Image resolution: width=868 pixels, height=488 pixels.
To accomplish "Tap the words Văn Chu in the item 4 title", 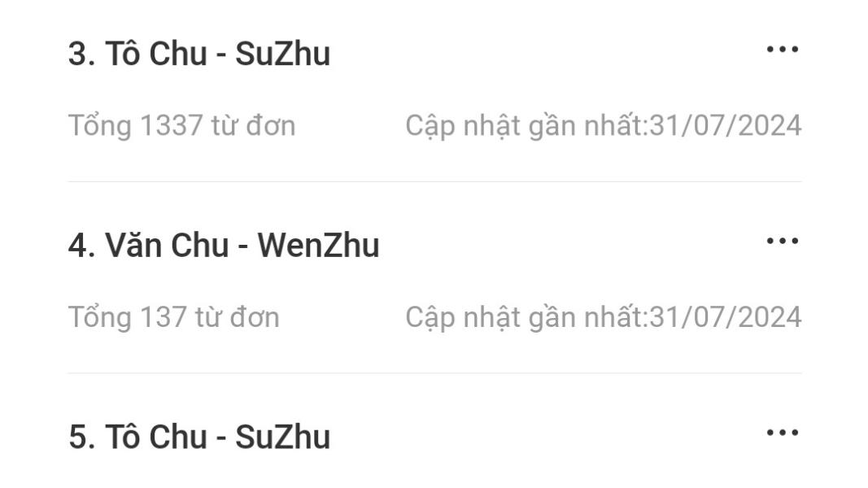I will (x=168, y=245).
